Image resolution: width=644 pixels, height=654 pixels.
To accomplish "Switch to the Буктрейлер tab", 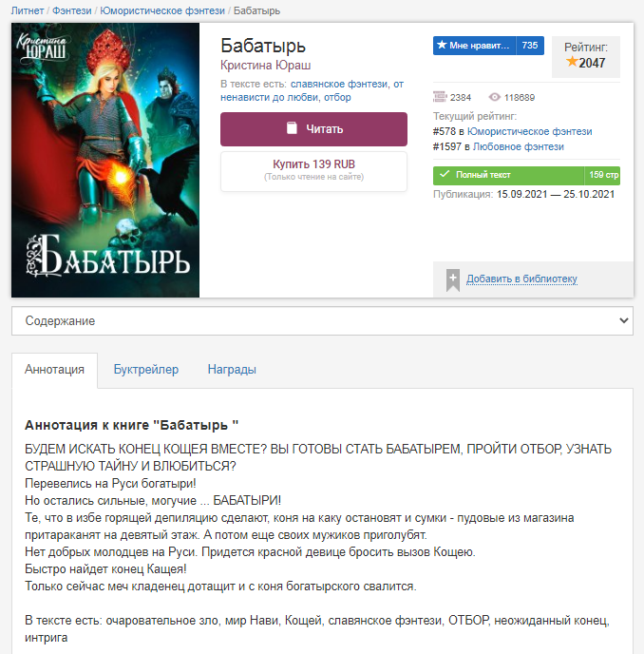I will click(146, 370).
